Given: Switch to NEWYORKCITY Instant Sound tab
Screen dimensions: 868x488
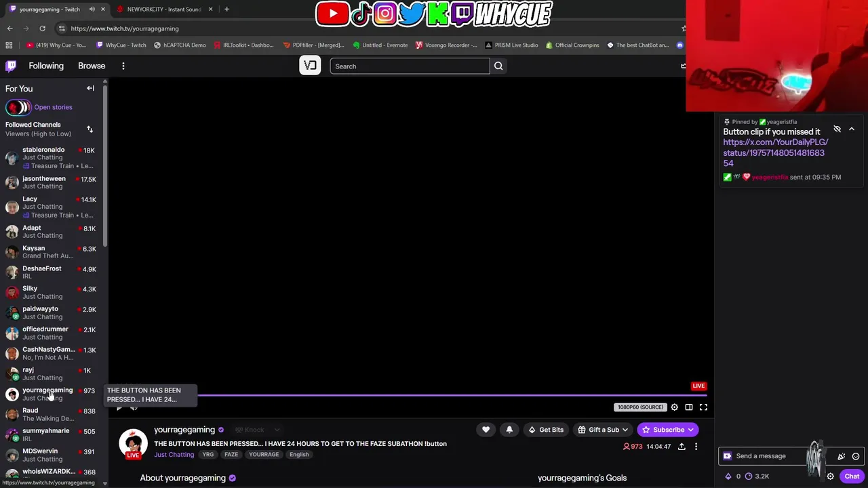Looking at the screenshot, I should click(164, 9).
